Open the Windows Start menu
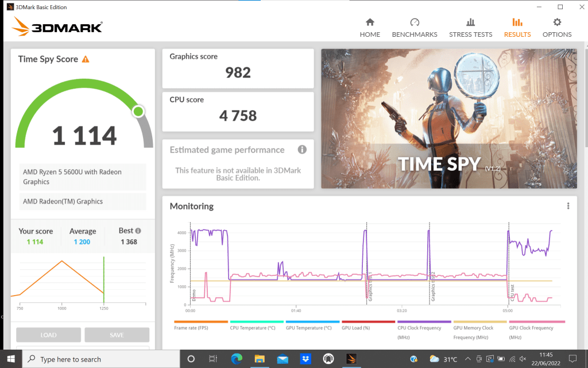 11,359
